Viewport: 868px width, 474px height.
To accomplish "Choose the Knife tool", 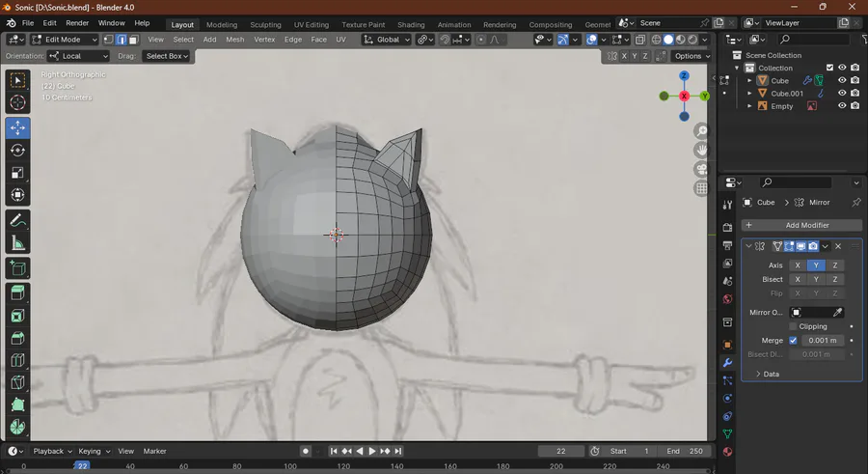I will click(x=17, y=382).
